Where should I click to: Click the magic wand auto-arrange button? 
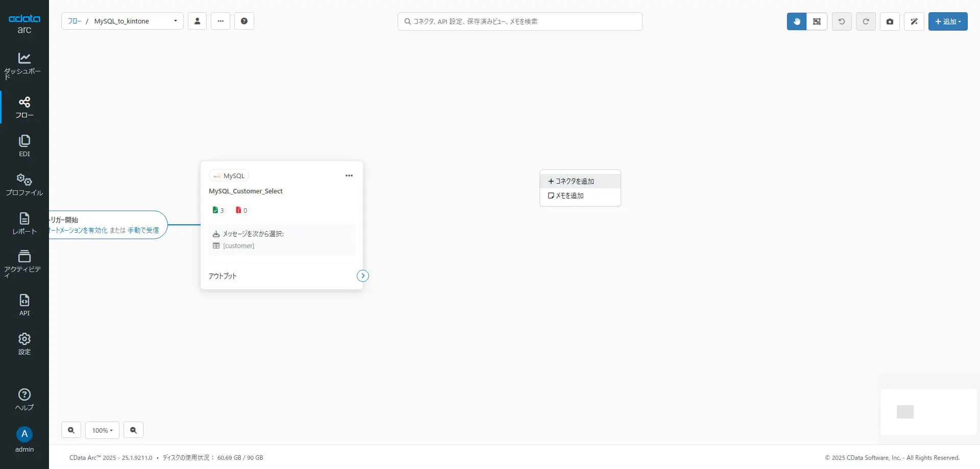point(914,21)
